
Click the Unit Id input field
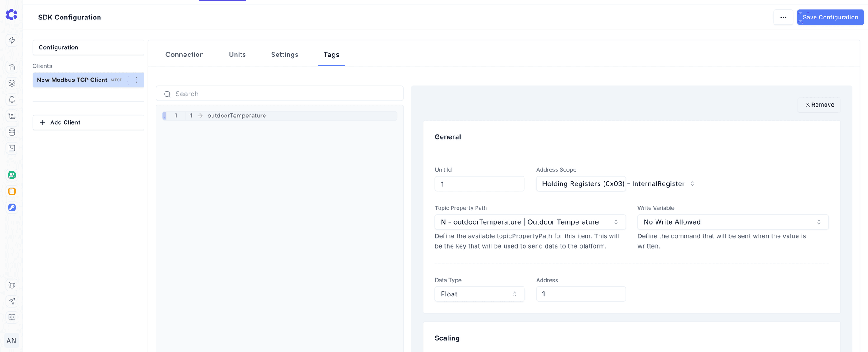(479, 184)
